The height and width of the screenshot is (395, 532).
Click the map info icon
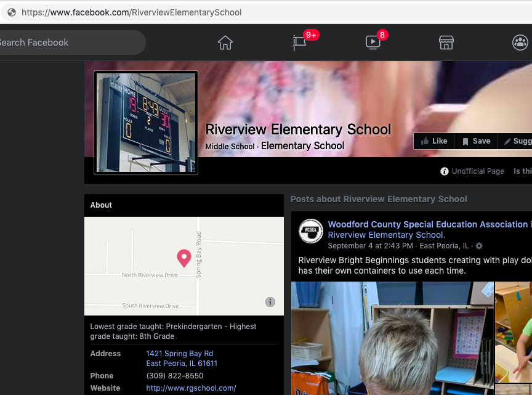point(270,301)
